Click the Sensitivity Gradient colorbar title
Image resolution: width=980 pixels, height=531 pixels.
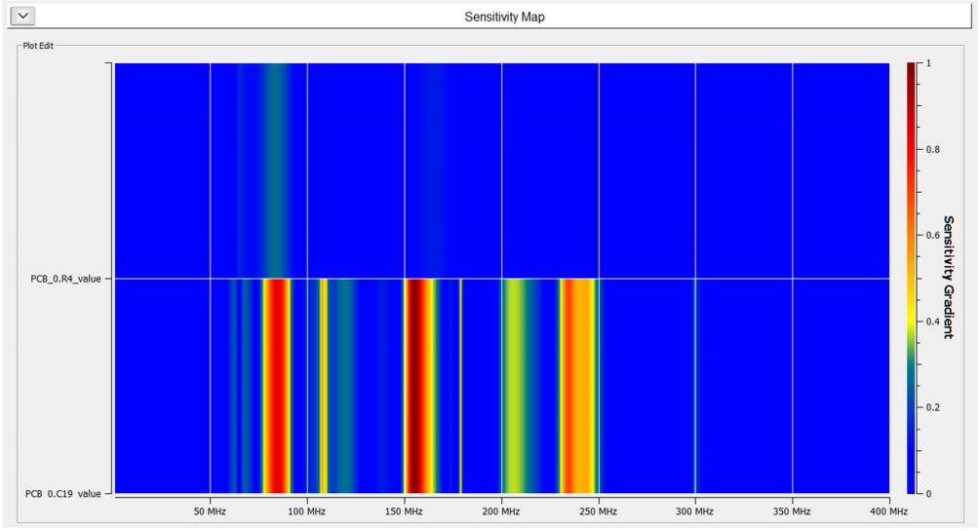click(x=948, y=278)
